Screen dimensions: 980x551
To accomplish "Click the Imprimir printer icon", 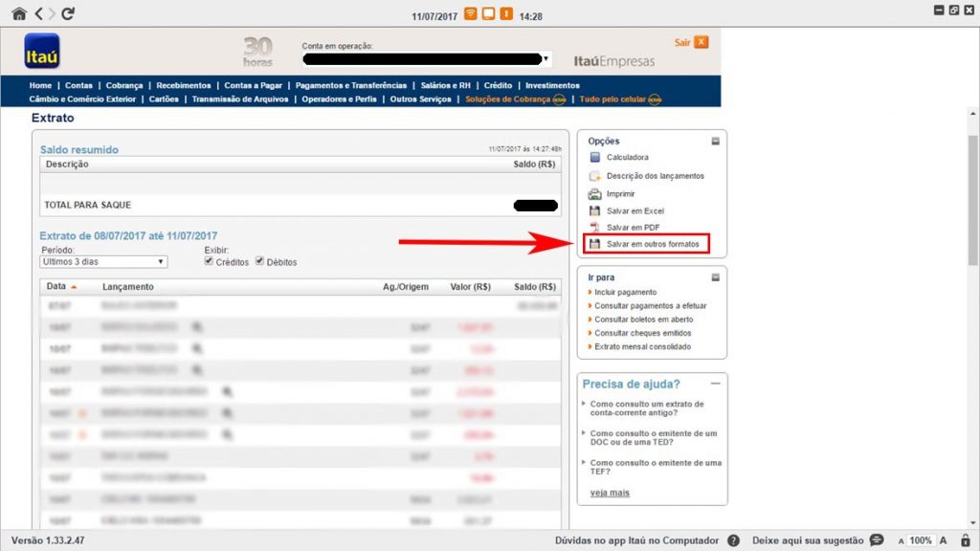I will pyautogui.click(x=594, y=193).
